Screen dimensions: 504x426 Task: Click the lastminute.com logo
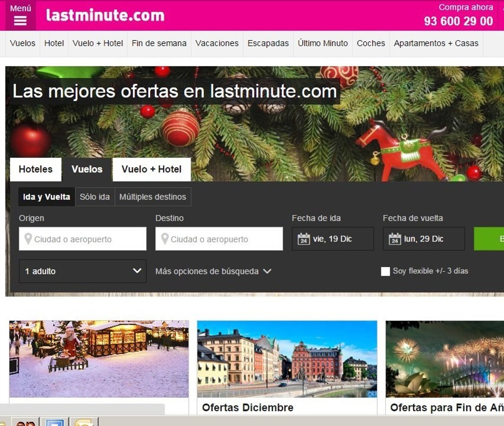point(105,16)
